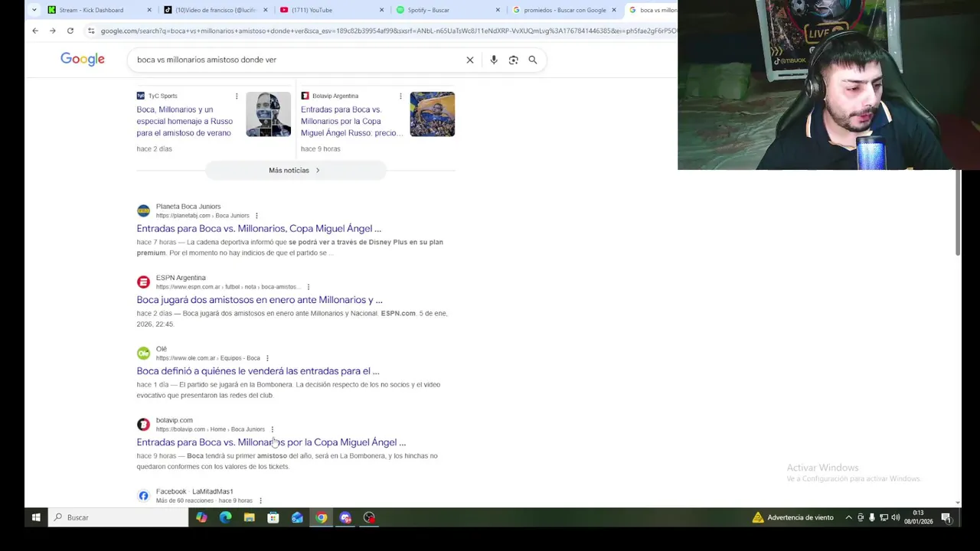
Task: Switch to Chrome taskbar icon
Action: [x=322, y=517]
